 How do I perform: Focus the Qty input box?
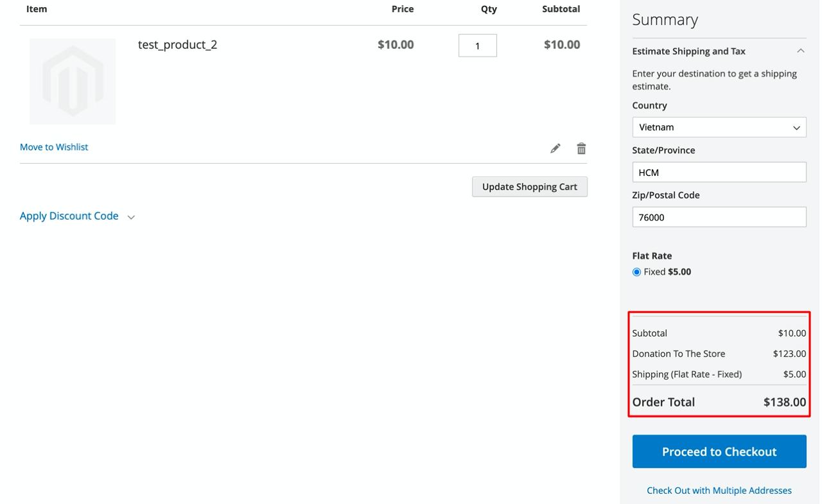tap(477, 46)
